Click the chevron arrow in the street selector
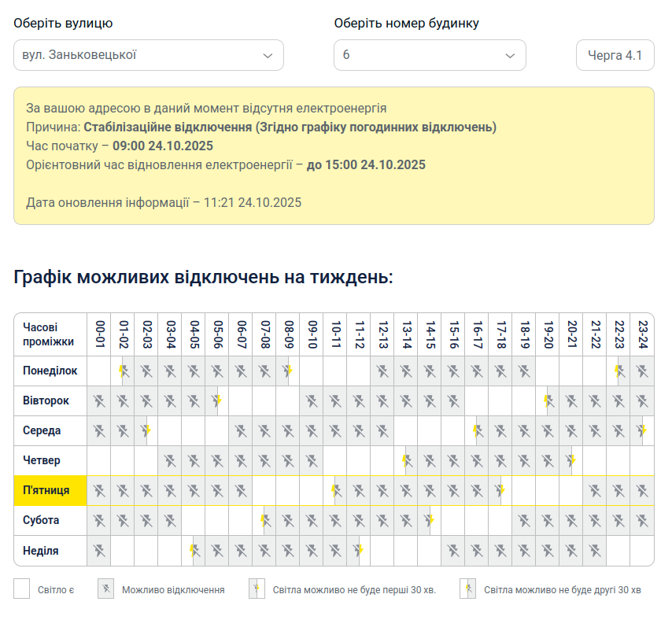Screen dimensions: 672x620 (268, 56)
